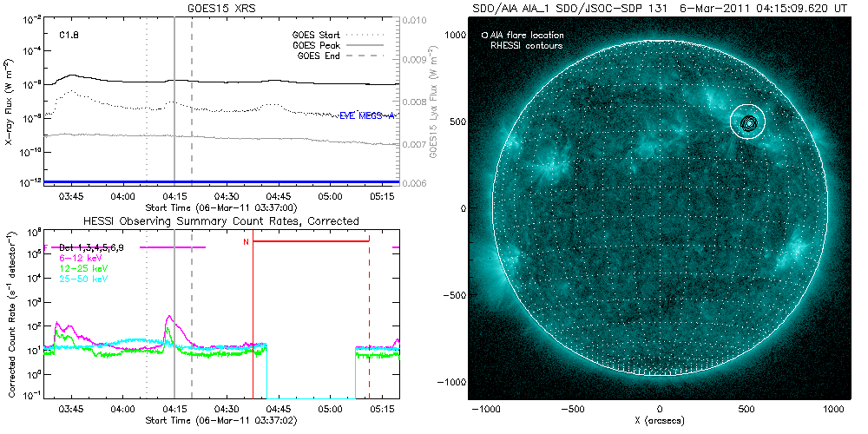Click the RHESSI contours legend text

click(526, 44)
